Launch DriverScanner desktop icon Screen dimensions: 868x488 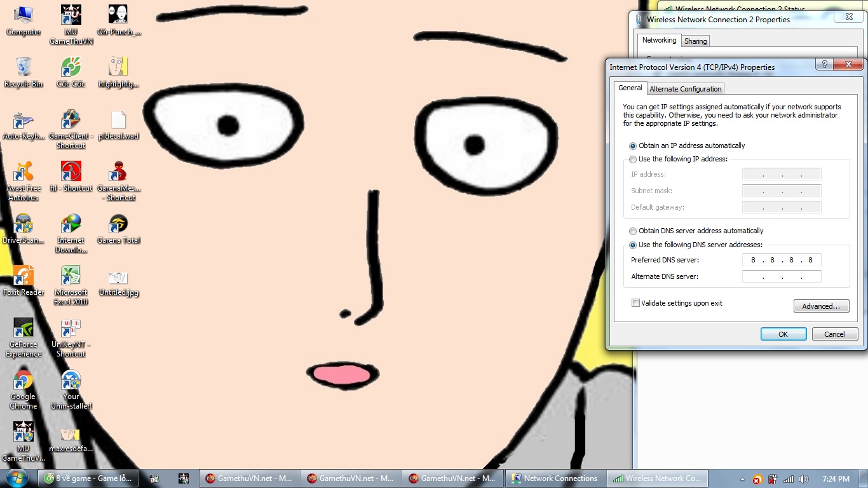[24, 229]
